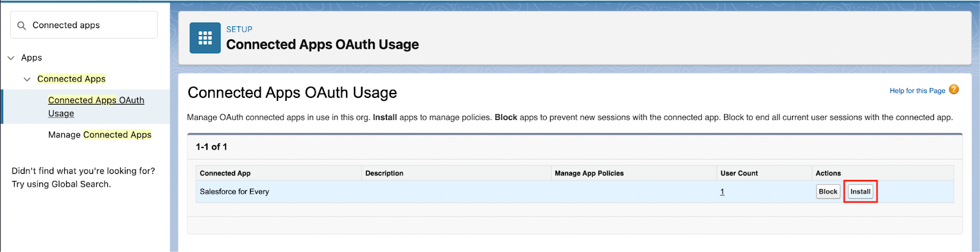The image size is (980, 252).
Task: Open Manage Connected Apps in sidebar
Action: (x=100, y=135)
